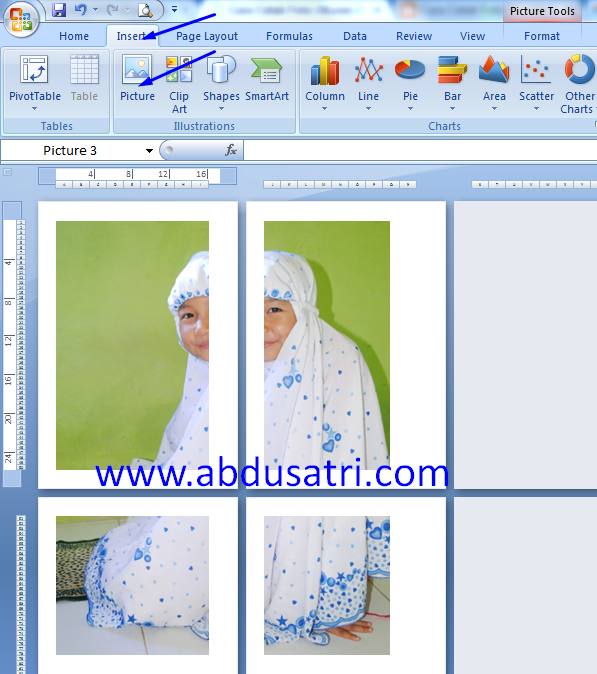Insert a Bar chart
This screenshot has width=597, height=674.
tap(452, 79)
